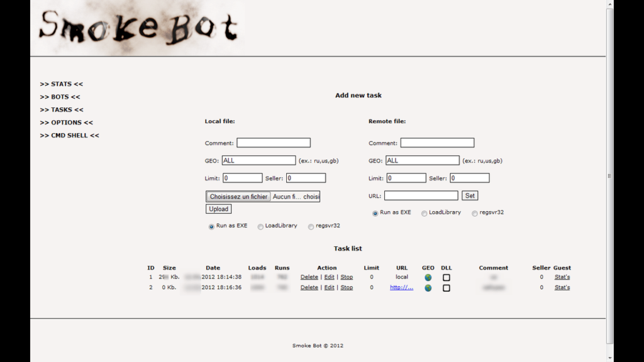The height and width of the screenshot is (362, 644).
Task: Focus the Remote file Limit field
Action: coord(406,178)
